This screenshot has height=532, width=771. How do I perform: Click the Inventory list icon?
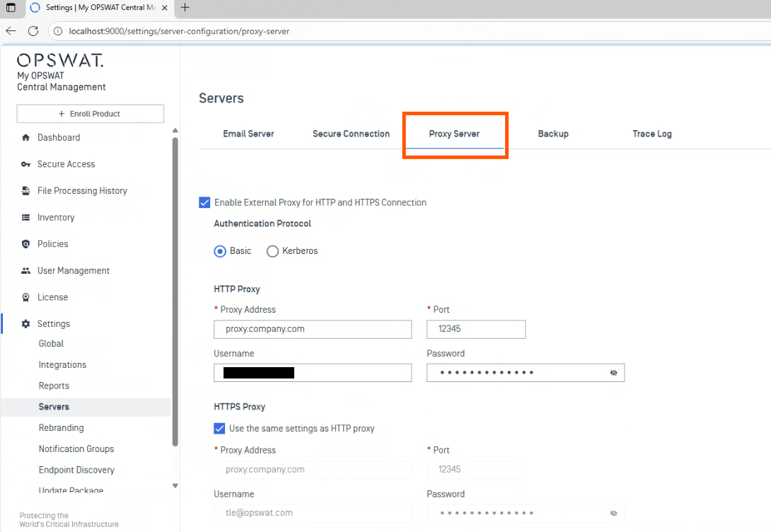26,218
